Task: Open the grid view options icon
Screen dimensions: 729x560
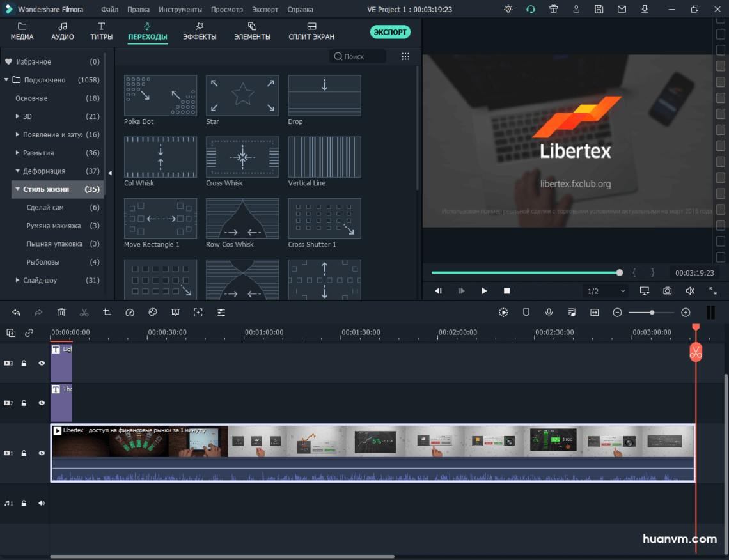Action: (x=405, y=56)
